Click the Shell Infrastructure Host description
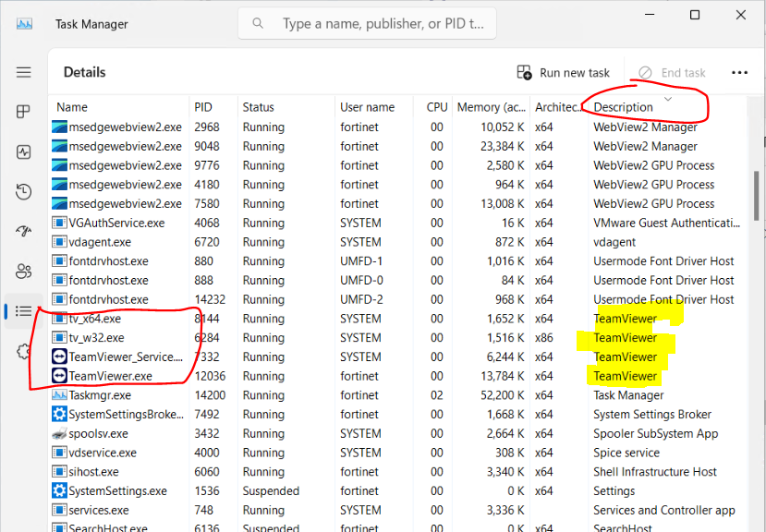This screenshot has height=532, width=766. pos(654,471)
